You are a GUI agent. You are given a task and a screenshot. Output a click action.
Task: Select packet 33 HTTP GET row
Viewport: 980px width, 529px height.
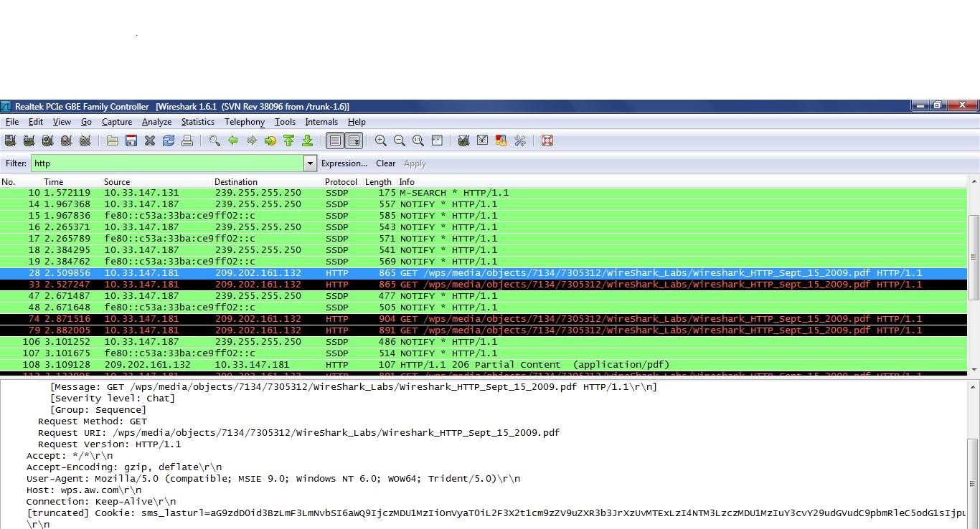point(484,285)
